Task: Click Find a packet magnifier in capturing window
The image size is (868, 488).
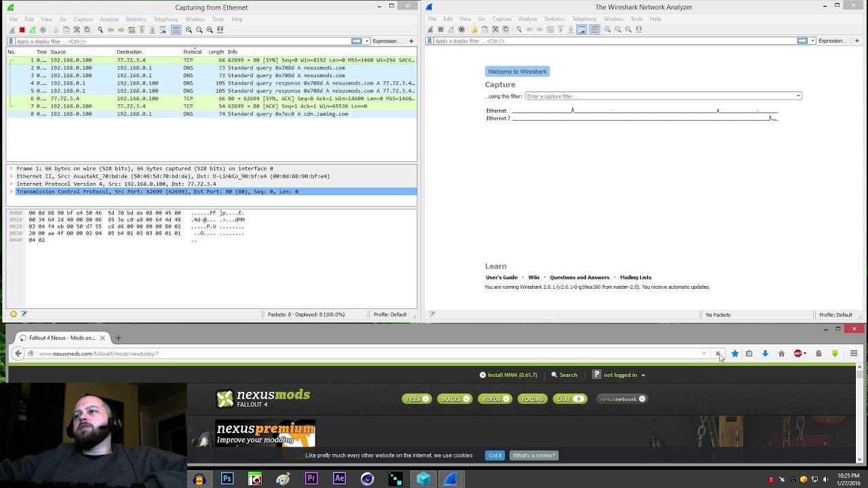Action: coord(100,30)
